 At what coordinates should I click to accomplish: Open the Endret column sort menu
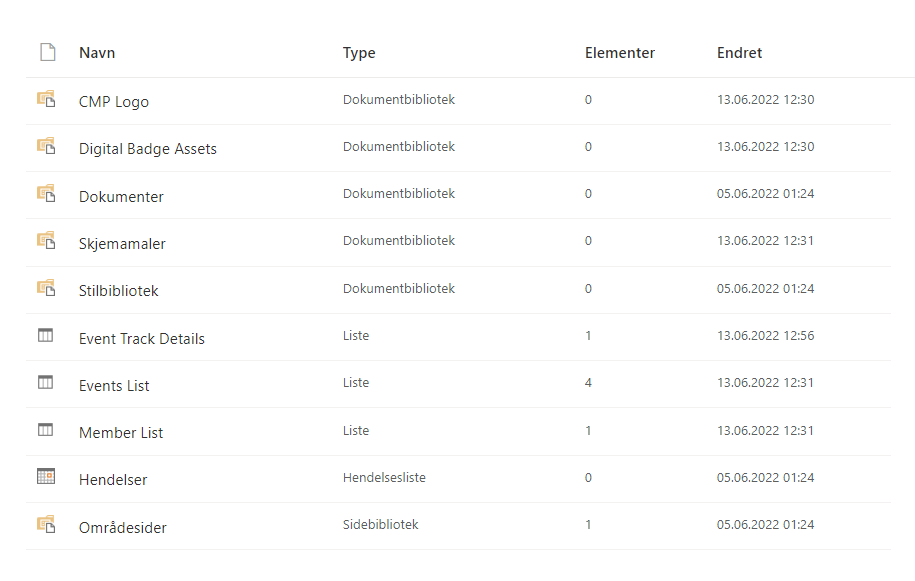[739, 52]
